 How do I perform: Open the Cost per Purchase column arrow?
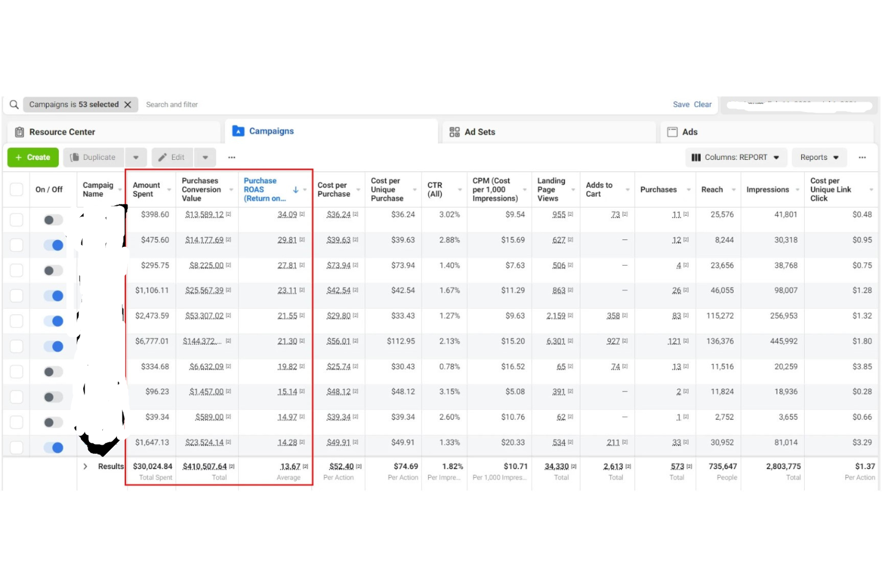pyautogui.click(x=358, y=190)
